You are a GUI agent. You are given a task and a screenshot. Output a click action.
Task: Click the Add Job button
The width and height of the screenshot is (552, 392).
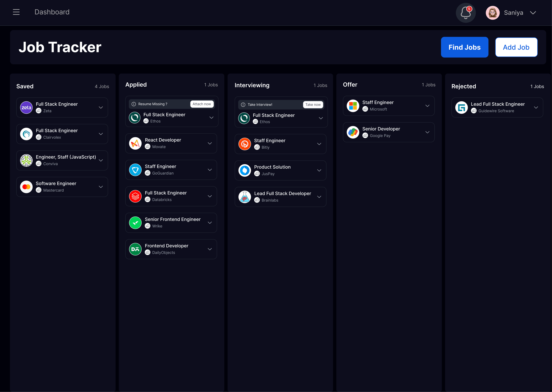pos(516,47)
